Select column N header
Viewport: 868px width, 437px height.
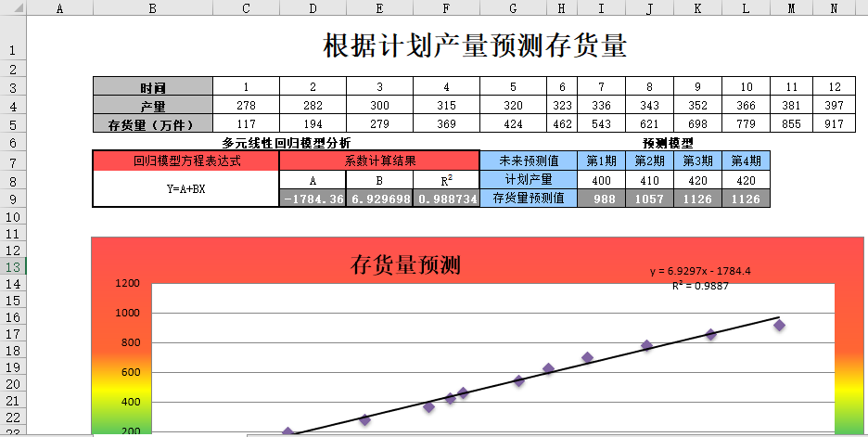pyautogui.click(x=834, y=8)
